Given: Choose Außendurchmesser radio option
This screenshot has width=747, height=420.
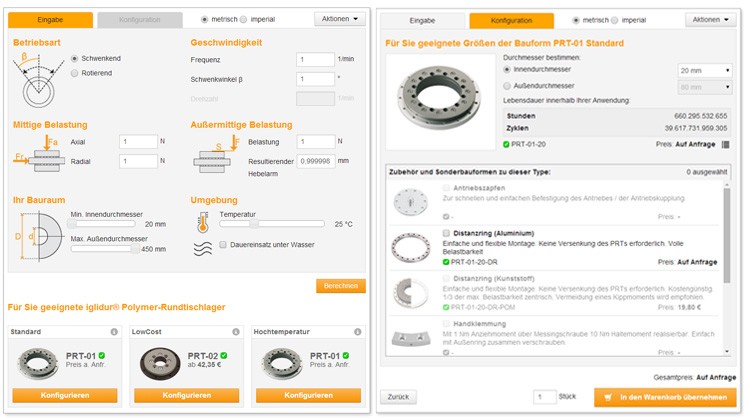Looking at the screenshot, I should pos(507,86).
